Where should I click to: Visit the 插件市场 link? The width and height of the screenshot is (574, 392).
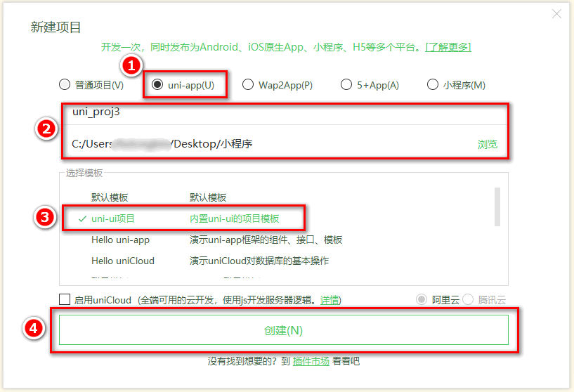pos(311,361)
